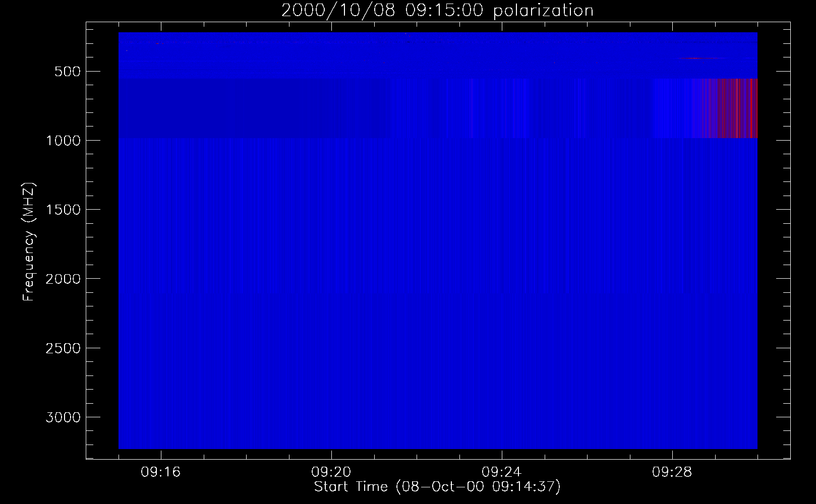The height and width of the screenshot is (504, 816).
Task: Click the red burst region in the spectrogram
Action: click(x=729, y=108)
